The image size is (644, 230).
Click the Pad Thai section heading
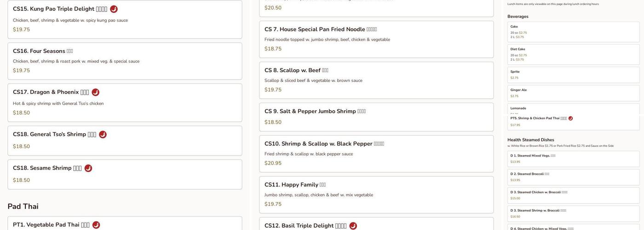click(23, 207)
